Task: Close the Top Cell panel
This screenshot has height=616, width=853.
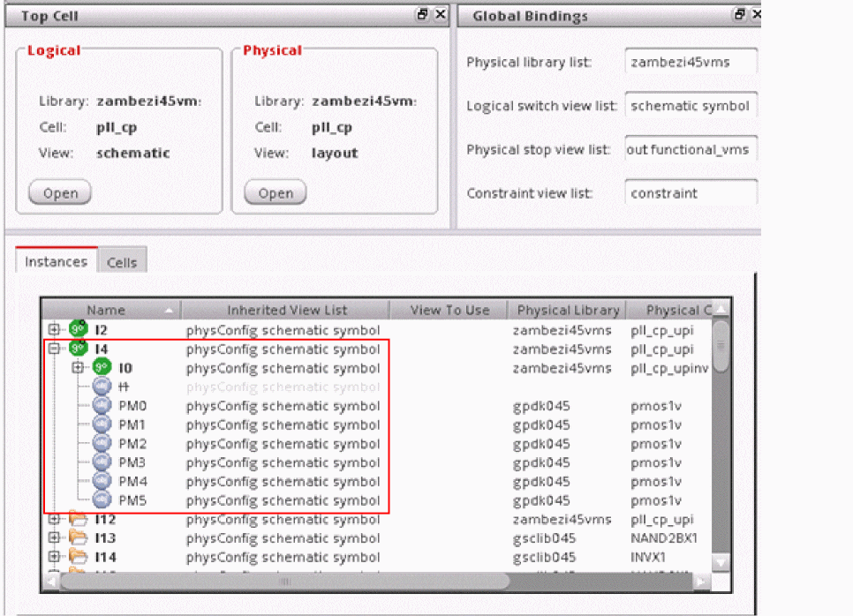Action: (441, 15)
